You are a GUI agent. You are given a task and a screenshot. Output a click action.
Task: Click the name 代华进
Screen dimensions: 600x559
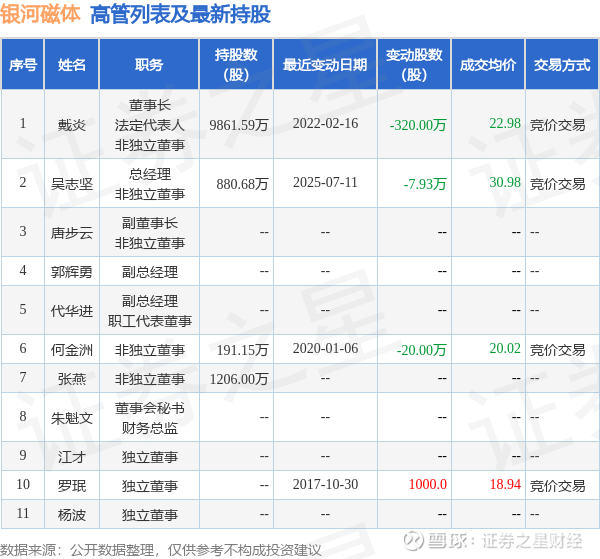point(72,311)
